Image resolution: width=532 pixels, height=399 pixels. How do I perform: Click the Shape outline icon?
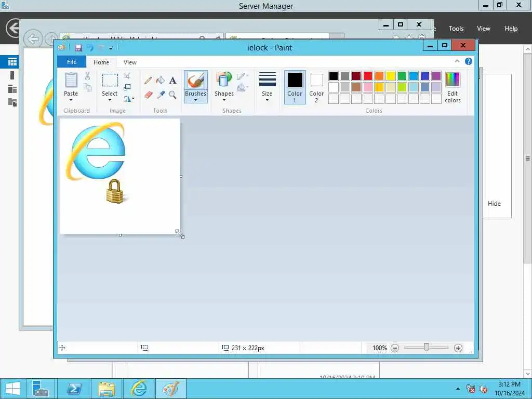tap(242, 76)
